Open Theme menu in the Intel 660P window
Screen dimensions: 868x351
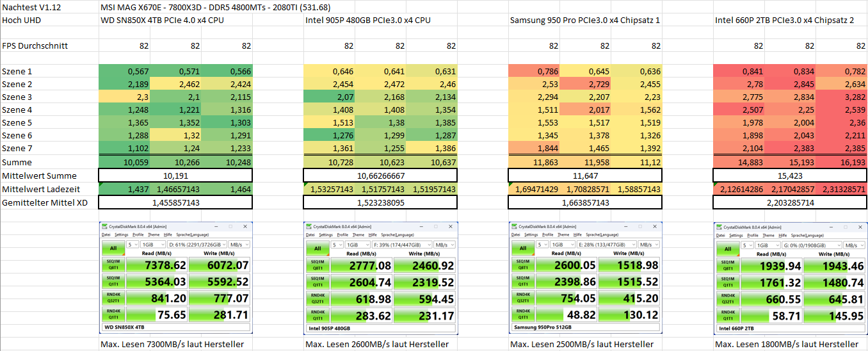pyautogui.click(x=768, y=235)
